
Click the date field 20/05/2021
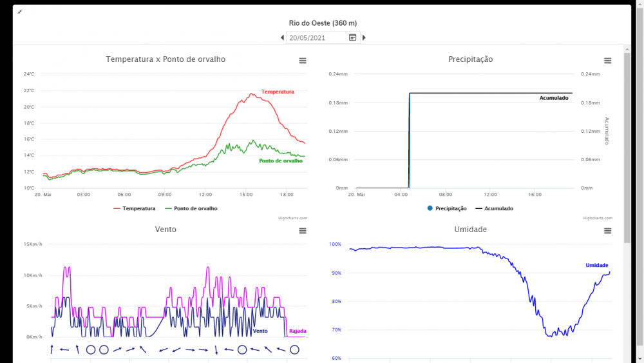[x=317, y=38]
